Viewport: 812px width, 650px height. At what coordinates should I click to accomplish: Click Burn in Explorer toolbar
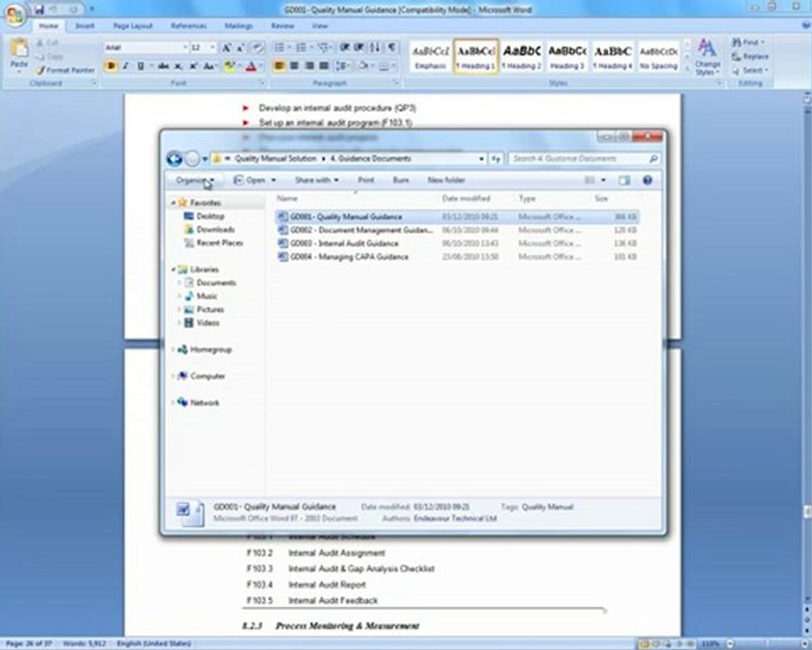(401, 180)
